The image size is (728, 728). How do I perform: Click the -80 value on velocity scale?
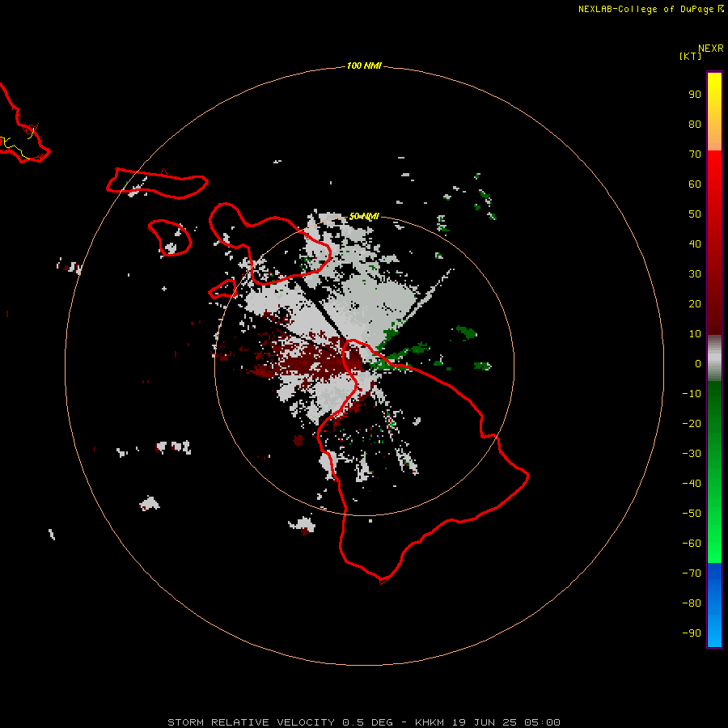point(692,603)
